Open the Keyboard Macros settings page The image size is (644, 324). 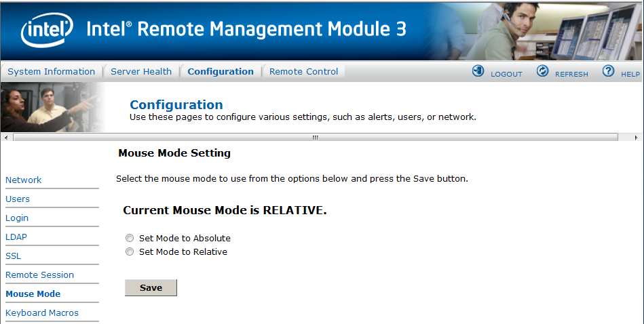[x=42, y=313]
